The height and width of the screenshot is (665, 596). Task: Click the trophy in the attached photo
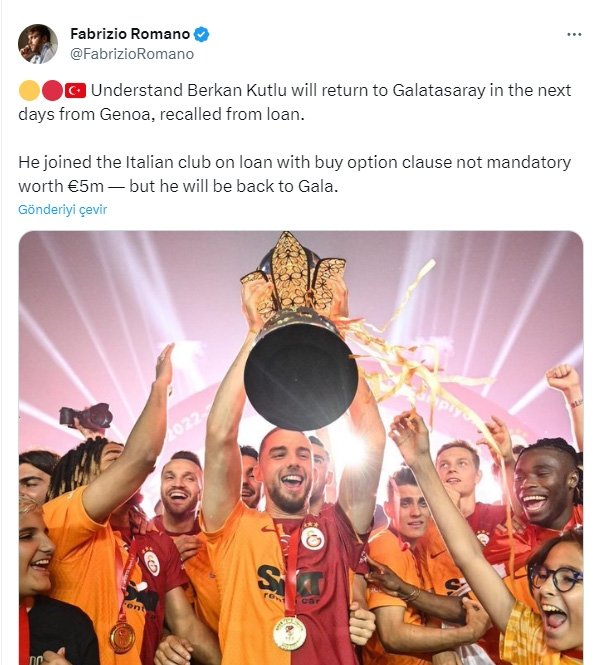(x=299, y=331)
